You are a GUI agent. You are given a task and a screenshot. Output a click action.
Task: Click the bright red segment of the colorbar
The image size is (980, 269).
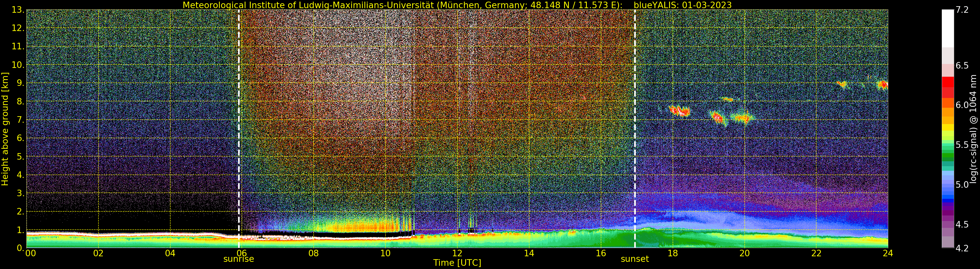pos(948,82)
